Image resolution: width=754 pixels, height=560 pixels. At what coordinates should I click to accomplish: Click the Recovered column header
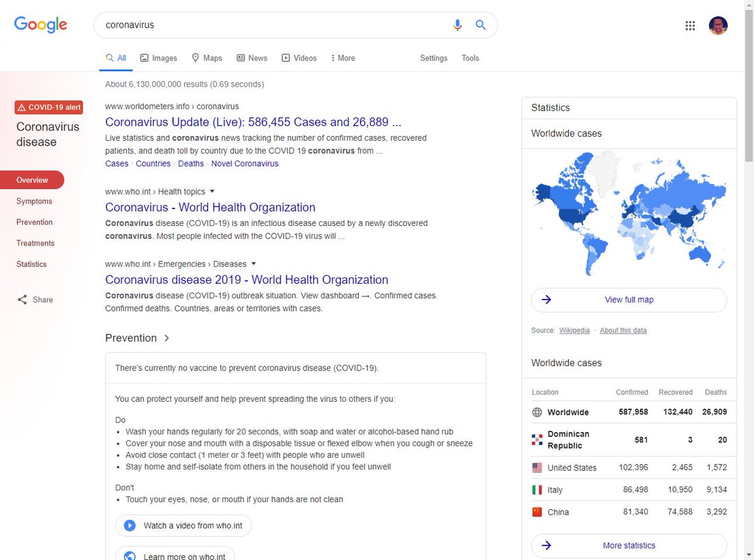[x=675, y=392]
